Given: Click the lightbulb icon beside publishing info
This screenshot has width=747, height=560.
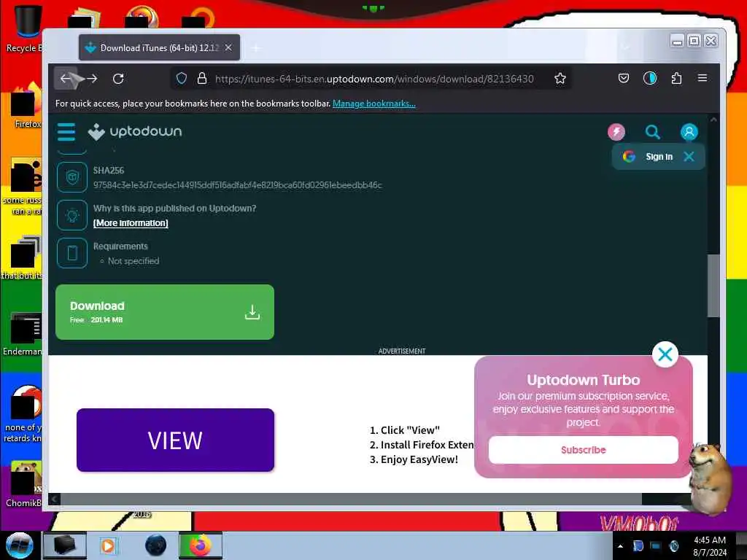Looking at the screenshot, I should coord(72,215).
